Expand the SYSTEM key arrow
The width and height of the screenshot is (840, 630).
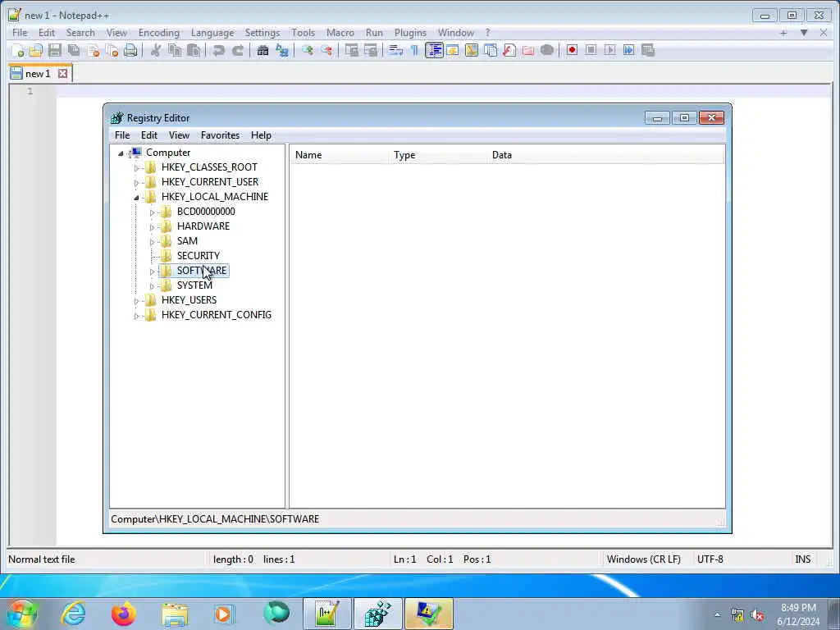(x=152, y=286)
